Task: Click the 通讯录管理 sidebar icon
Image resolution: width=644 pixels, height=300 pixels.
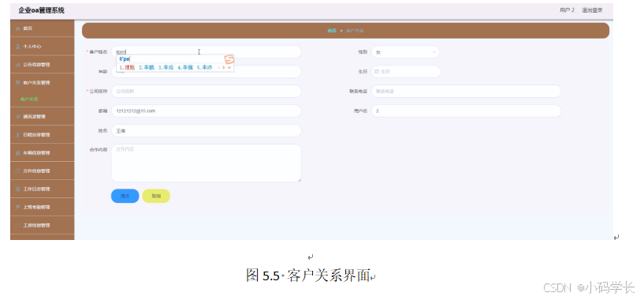Action: click(17, 117)
